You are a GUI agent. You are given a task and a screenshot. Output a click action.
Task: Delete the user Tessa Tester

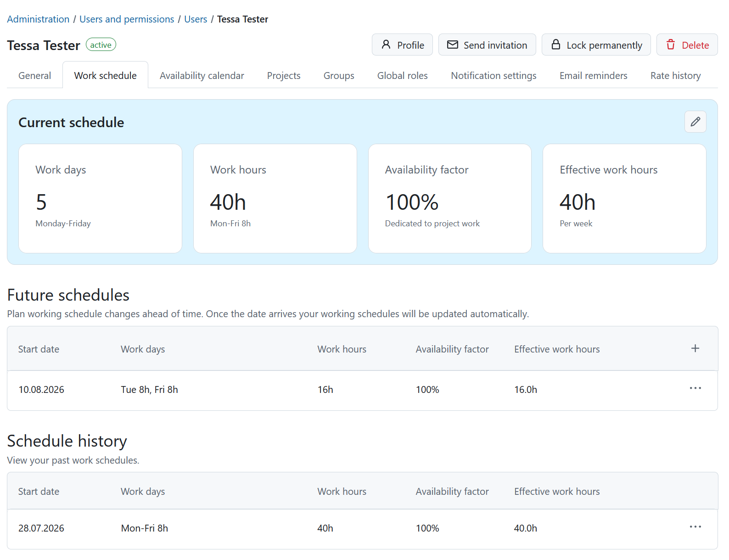(687, 45)
